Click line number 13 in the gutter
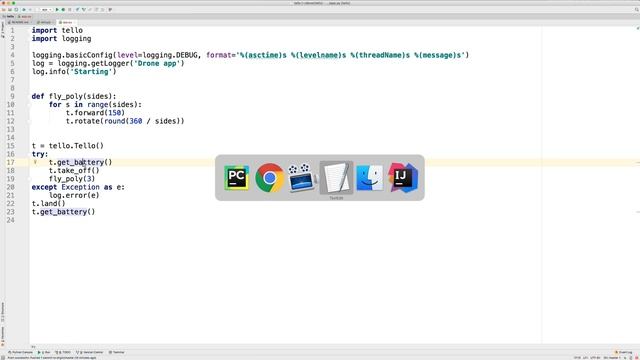This screenshot has width=640, height=360. point(10,129)
